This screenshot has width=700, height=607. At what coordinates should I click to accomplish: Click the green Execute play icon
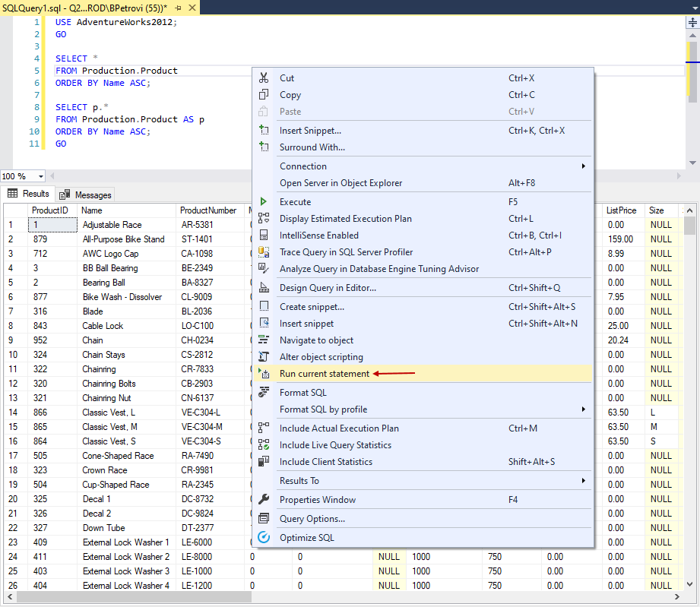[264, 202]
